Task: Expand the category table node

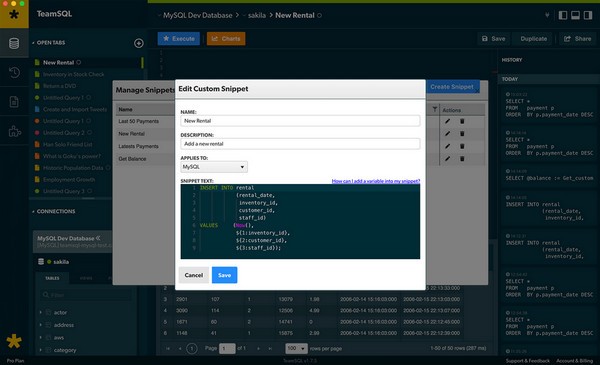Action: click(x=41, y=350)
